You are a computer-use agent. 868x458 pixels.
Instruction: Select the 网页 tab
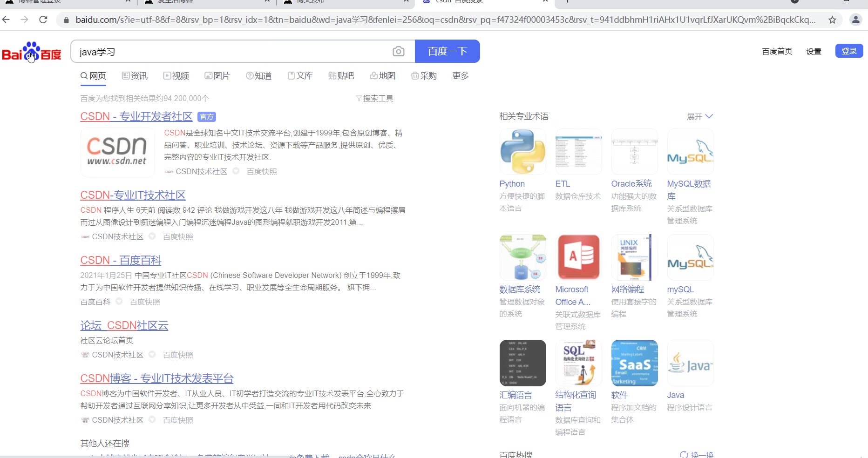click(93, 76)
